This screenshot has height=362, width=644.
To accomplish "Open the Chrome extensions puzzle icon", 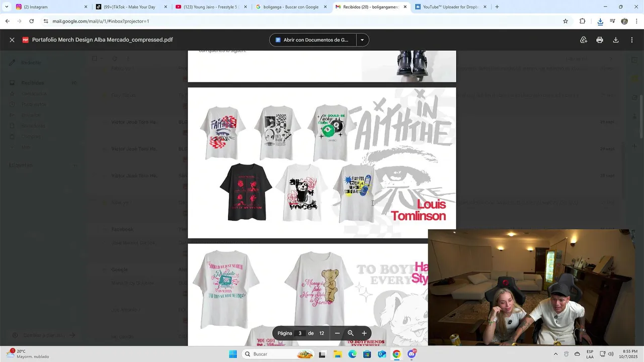I will coord(583,21).
